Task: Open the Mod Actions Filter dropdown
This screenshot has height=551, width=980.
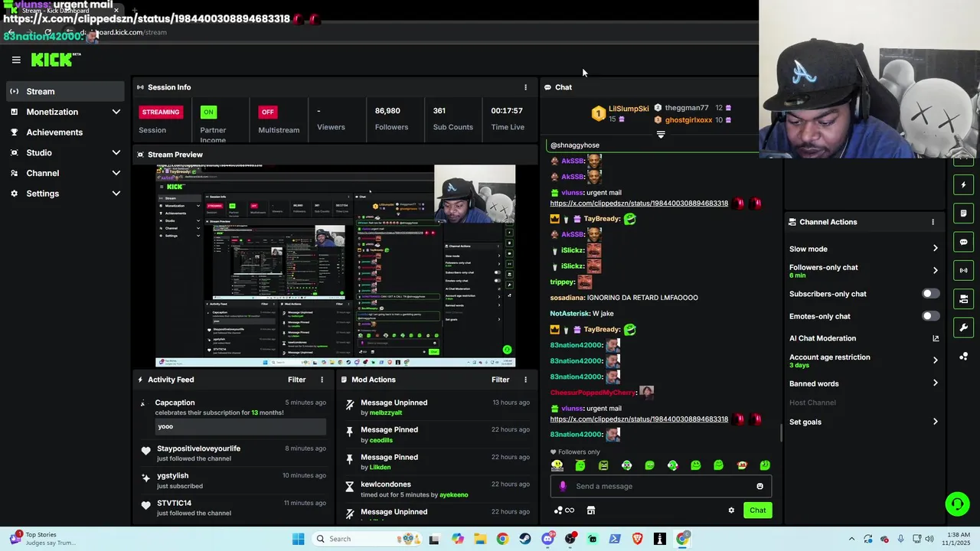Action: (500, 380)
